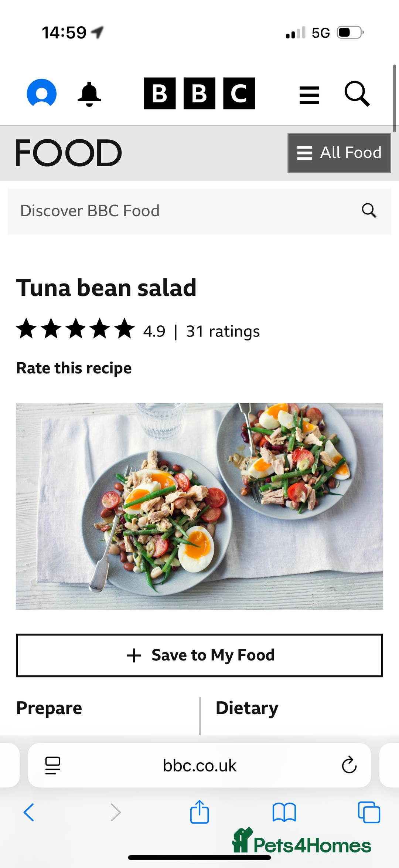Open the tuna bean salad photo
Viewport: 399px width, 868px height.
[199, 506]
